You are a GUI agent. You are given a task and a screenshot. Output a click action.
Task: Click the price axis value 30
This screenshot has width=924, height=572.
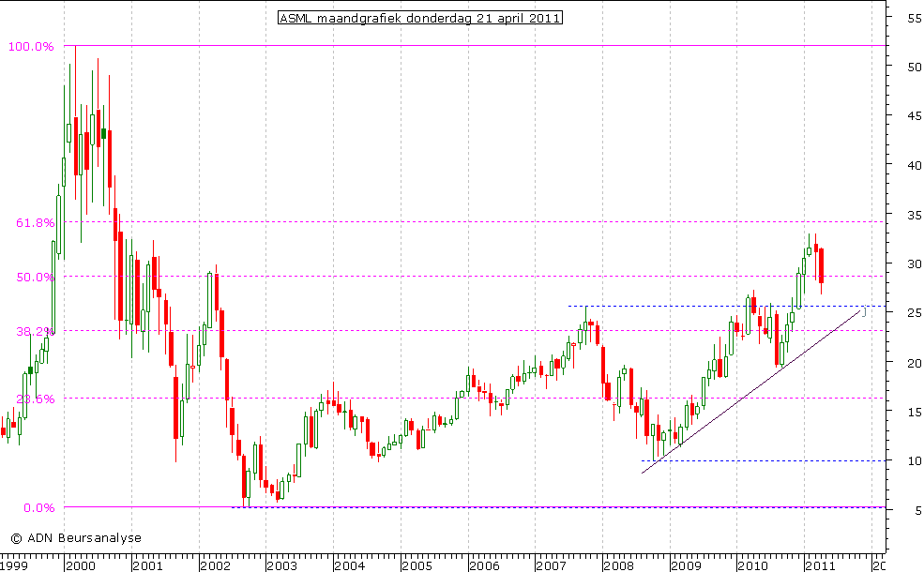coord(914,263)
